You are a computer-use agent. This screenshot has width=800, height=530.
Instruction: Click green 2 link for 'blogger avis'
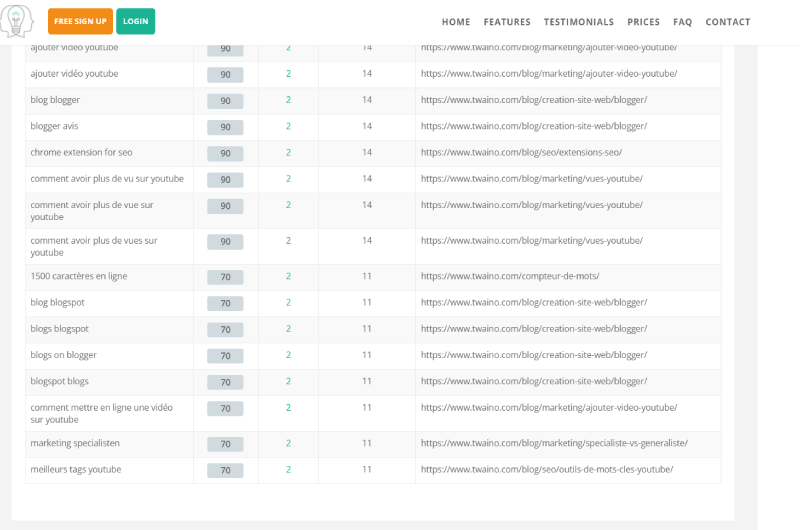click(x=288, y=126)
